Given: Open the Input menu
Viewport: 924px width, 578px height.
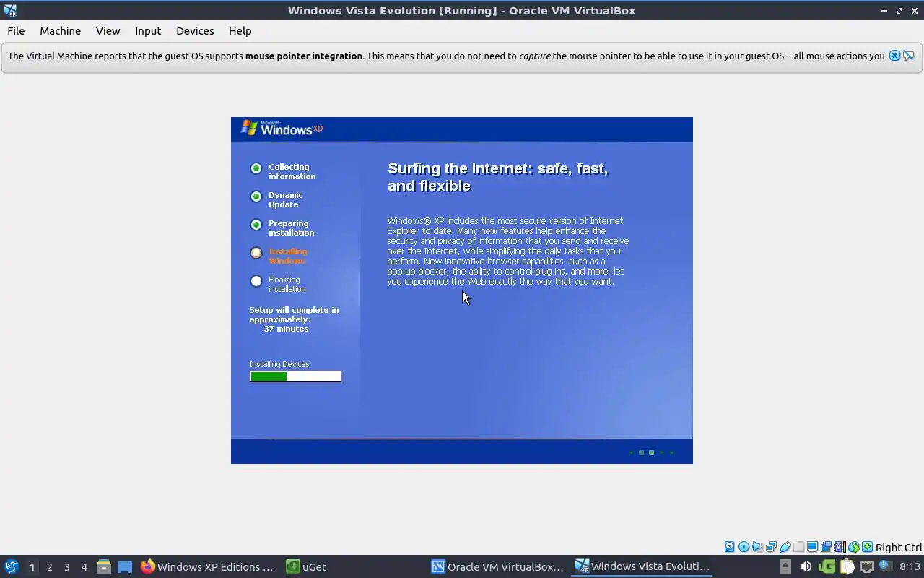Looking at the screenshot, I should click(148, 31).
